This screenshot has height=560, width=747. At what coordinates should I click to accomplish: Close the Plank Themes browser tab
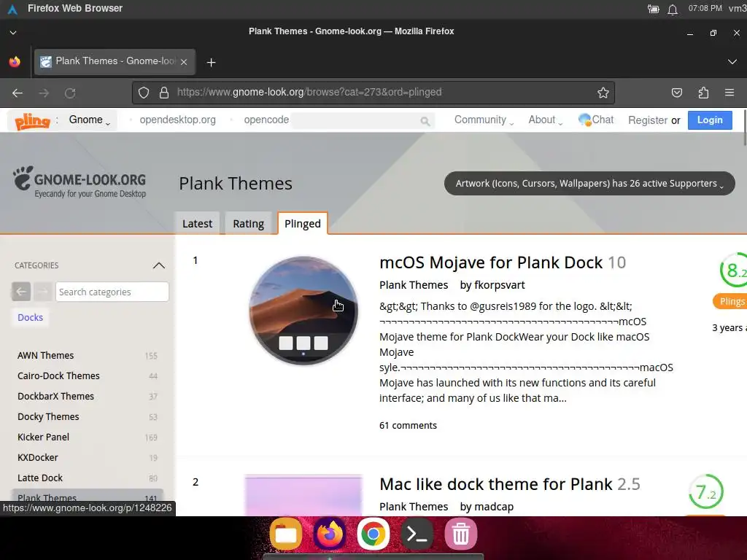pos(184,62)
